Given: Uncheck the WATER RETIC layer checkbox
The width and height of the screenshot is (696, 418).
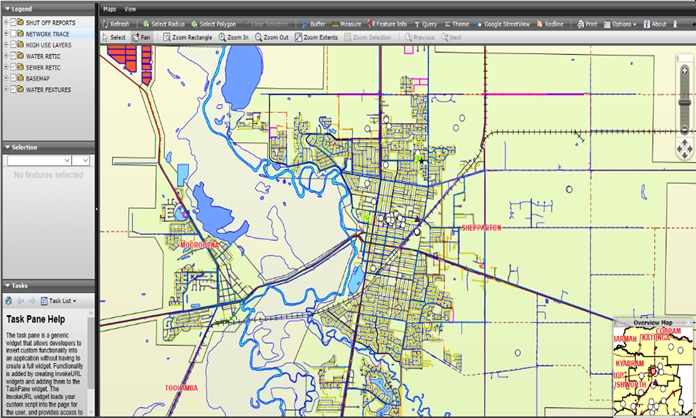Looking at the screenshot, I should click(14, 56).
